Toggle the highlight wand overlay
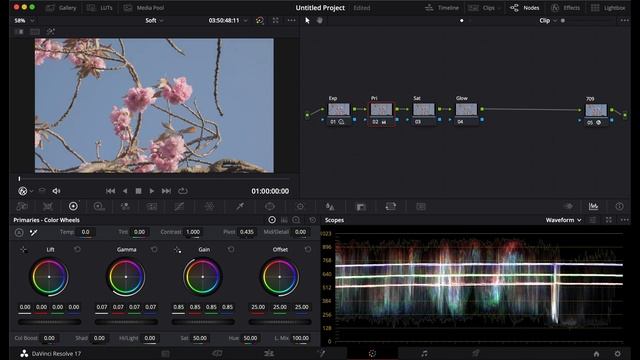 point(50,31)
